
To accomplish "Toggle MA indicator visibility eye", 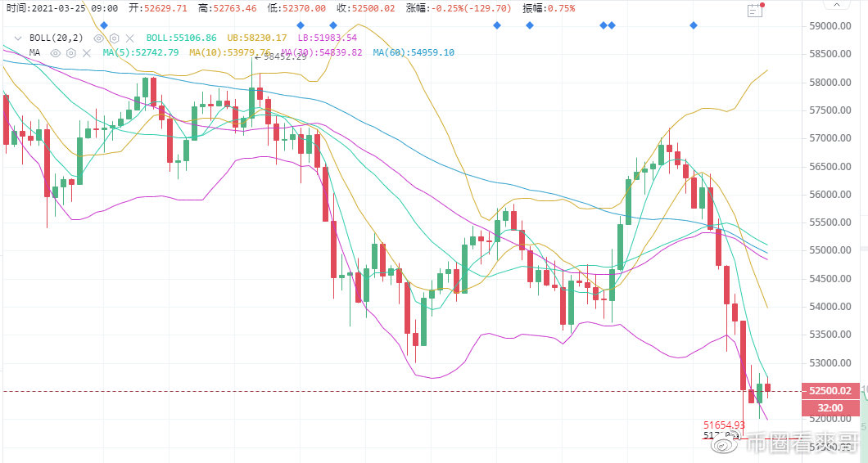I will (x=57, y=53).
